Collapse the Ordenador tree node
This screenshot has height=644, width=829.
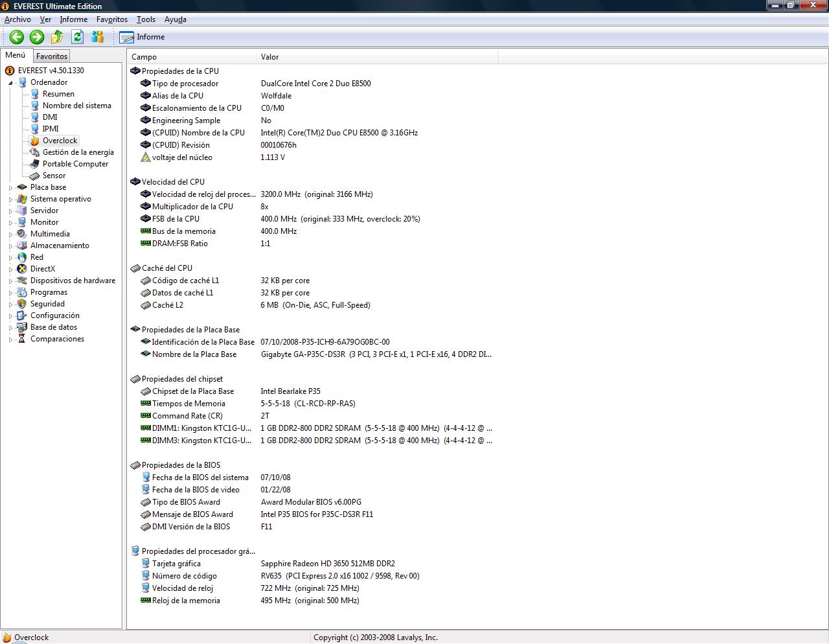[x=10, y=83]
